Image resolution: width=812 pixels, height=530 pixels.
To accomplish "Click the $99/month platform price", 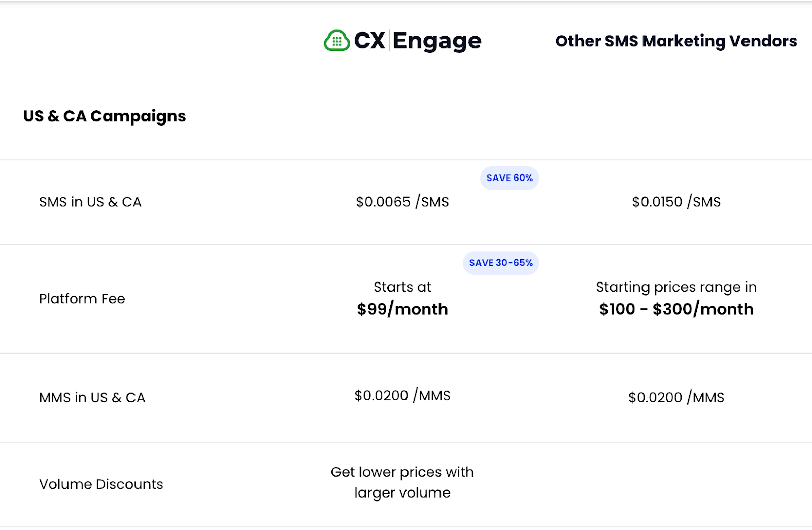I will pyautogui.click(x=402, y=309).
